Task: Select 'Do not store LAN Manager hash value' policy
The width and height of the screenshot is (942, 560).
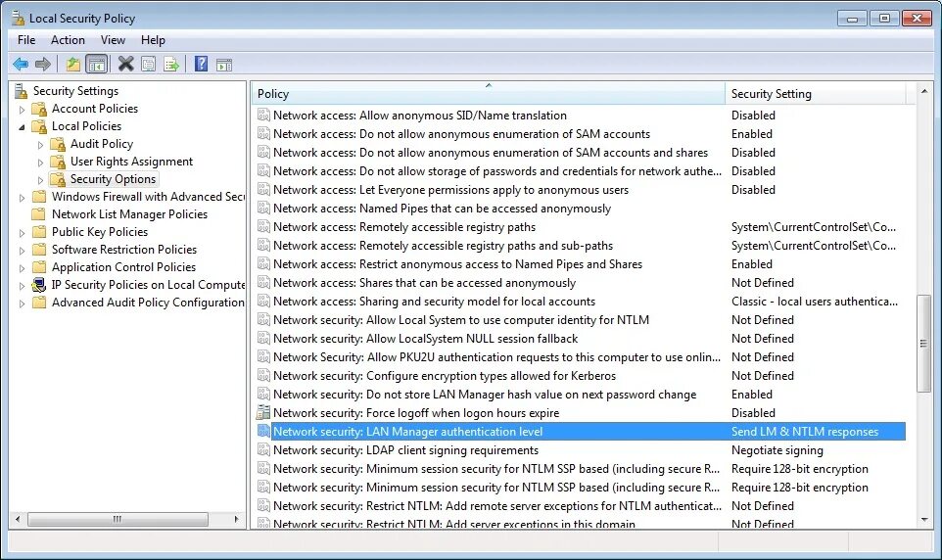Action: pyautogui.click(x=485, y=395)
